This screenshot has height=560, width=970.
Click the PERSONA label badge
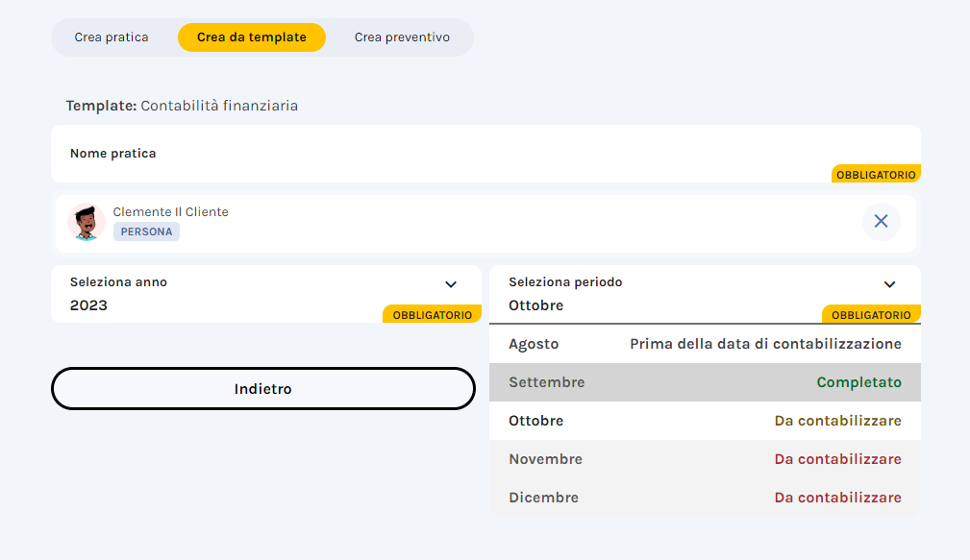[145, 231]
